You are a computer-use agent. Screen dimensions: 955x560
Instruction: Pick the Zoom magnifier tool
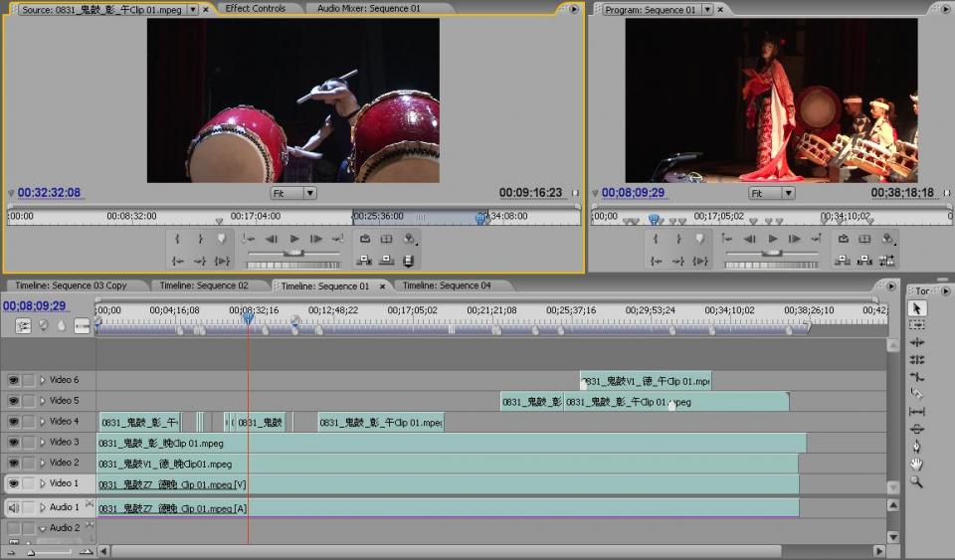916,481
